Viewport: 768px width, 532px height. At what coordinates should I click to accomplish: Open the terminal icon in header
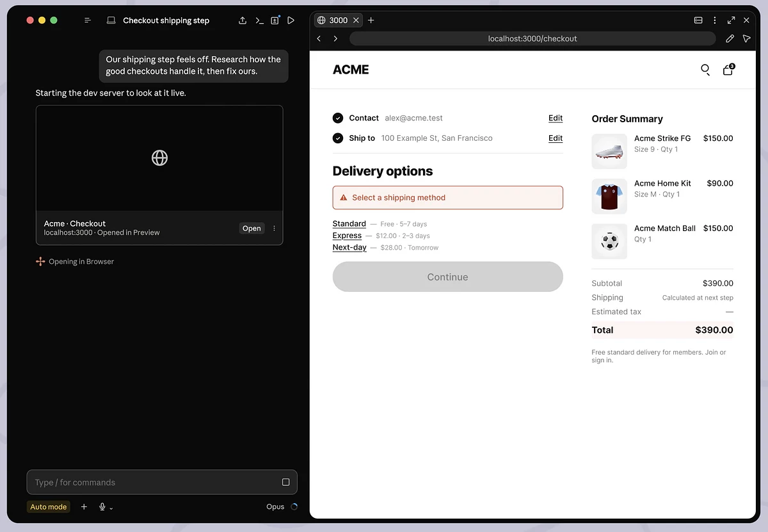click(x=259, y=20)
